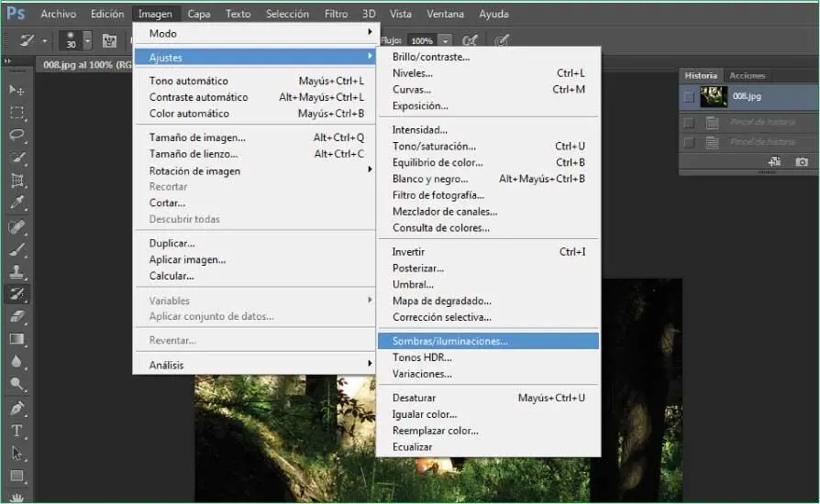Open the Archivo menu
Image resolution: width=820 pixels, height=504 pixels.
(x=58, y=14)
